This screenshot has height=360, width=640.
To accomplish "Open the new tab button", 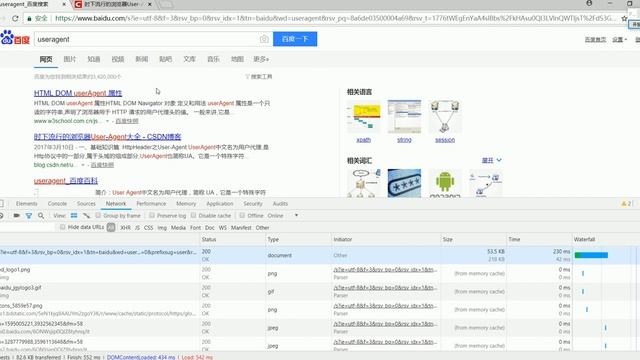I will tap(165, 4).
